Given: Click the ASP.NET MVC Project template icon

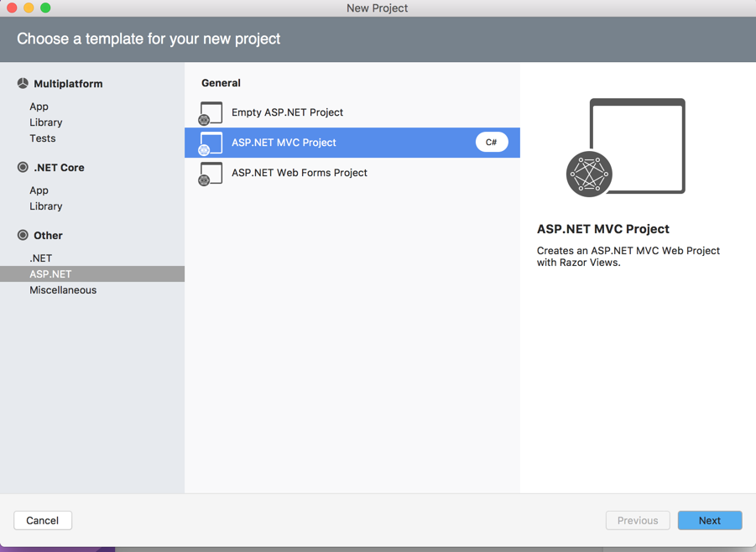Looking at the screenshot, I should (211, 143).
